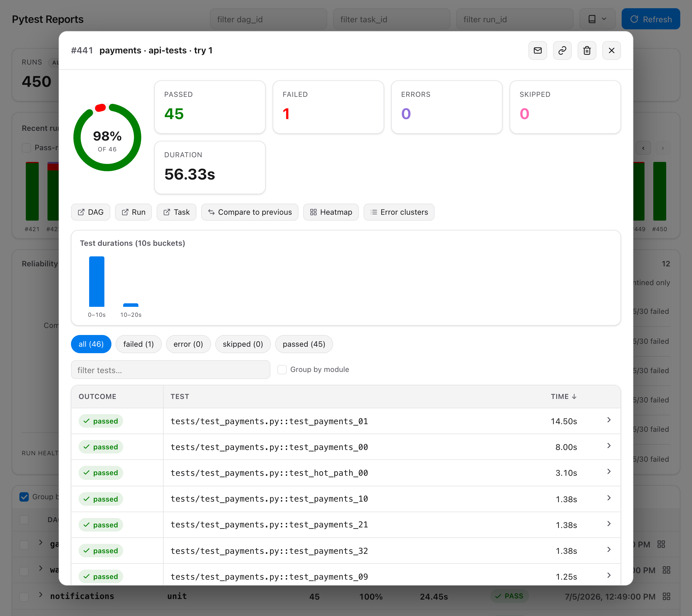
Task: Open the DAG external link button
Action: (x=90, y=212)
